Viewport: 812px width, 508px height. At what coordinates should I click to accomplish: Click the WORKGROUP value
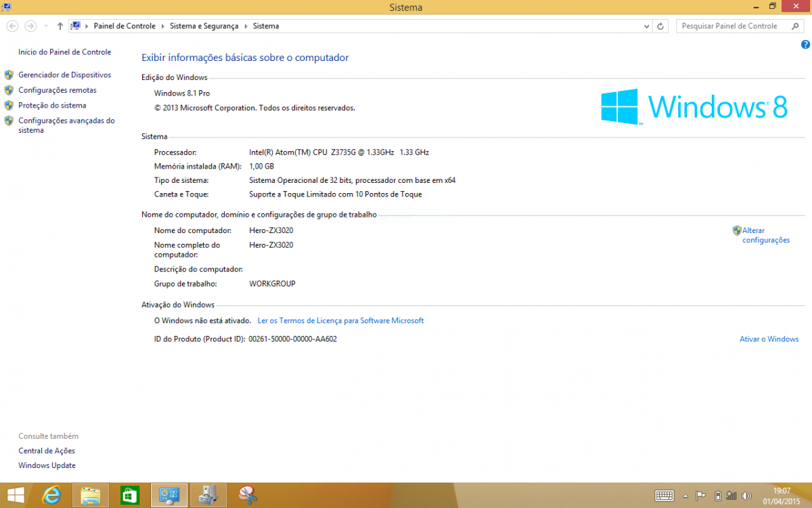tap(272, 284)
